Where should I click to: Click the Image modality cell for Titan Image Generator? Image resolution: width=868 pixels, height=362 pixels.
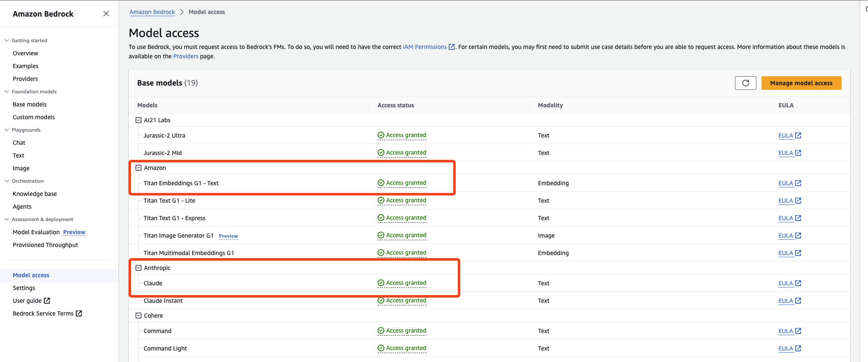pos(546,236)
